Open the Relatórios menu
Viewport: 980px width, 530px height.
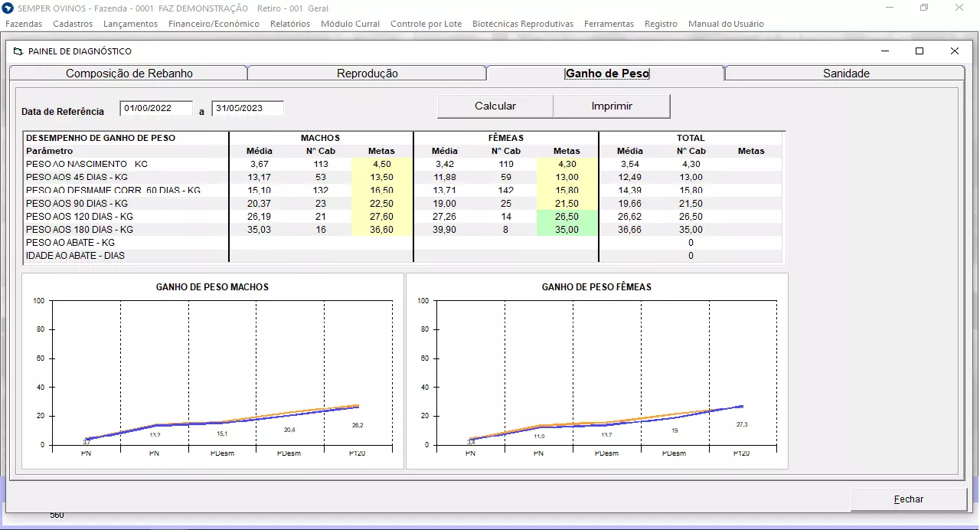pyautogui.click(x=290, y=24)
